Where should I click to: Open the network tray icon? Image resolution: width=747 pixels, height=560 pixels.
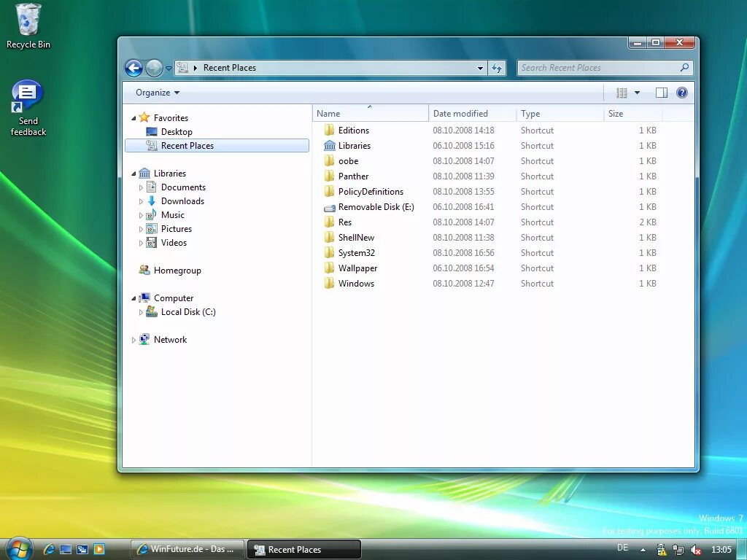click(678, 550)
